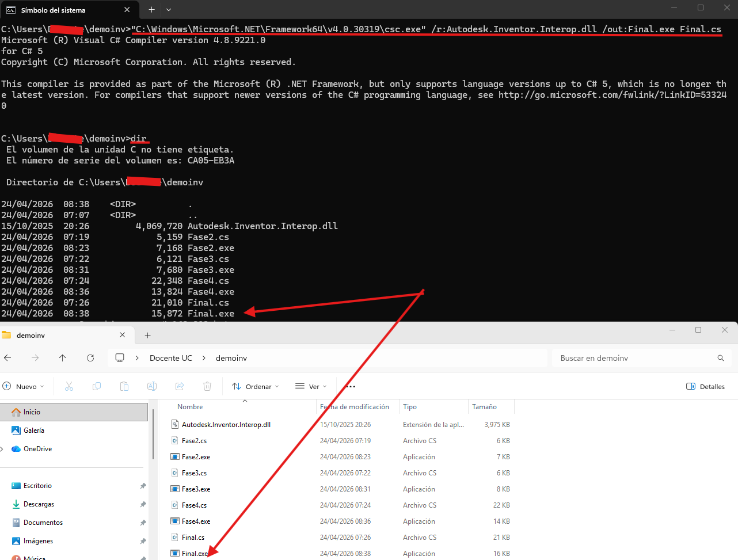This screenshot has height=560, width=738.
Task: Click the Cut scissors icon in Explorer toolbar
Action: point(69,387)
